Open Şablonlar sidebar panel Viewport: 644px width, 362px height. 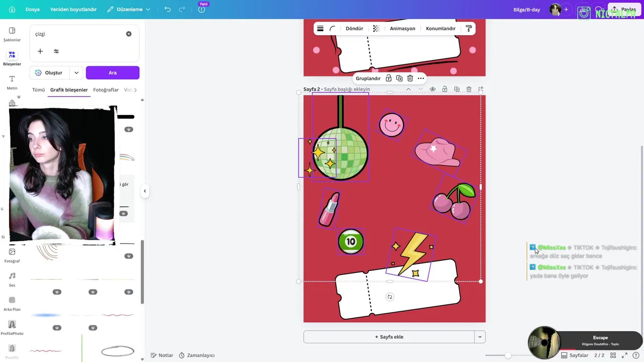[x=12, y=34]
